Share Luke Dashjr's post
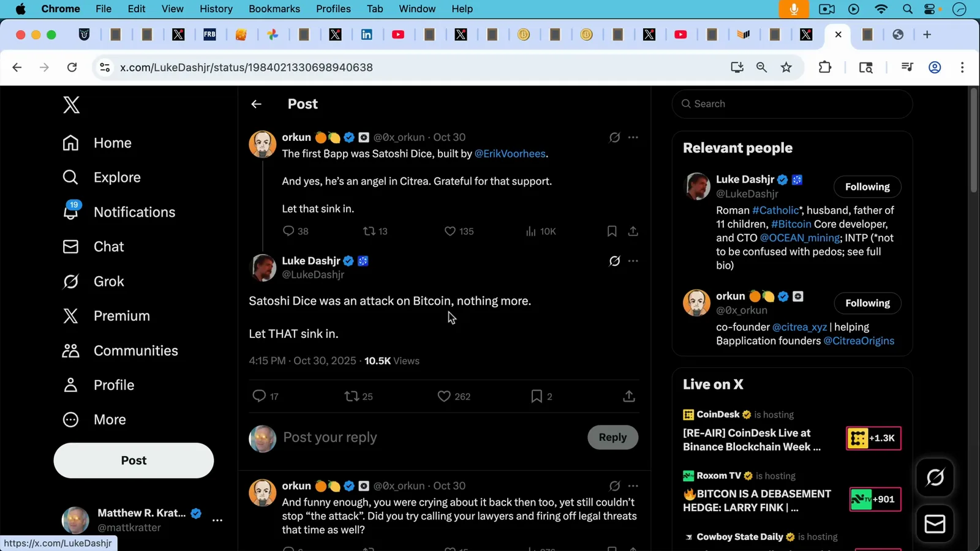Image resolution: width=980 pixels, height=551 pixels. [629, 396]
